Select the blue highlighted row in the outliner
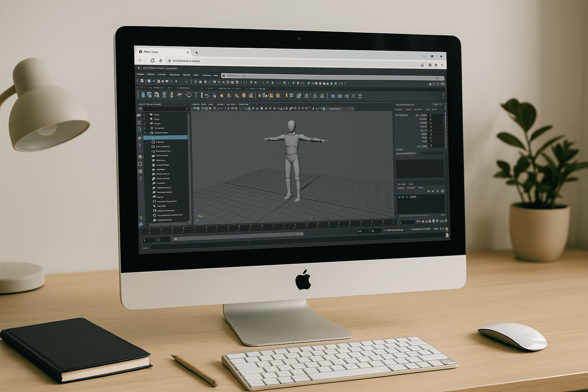The width and height of the screenshot is (588, 392). pyautogui.click(x=165, y=137)
